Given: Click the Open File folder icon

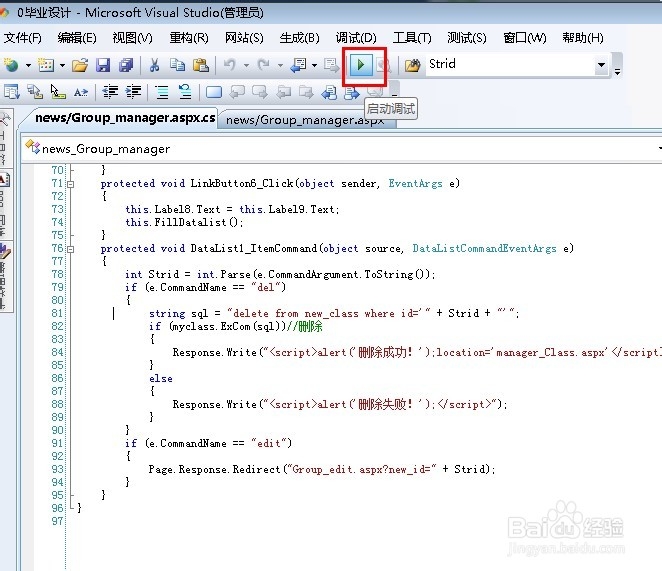Looking at the screenshot, I should 80,65.
